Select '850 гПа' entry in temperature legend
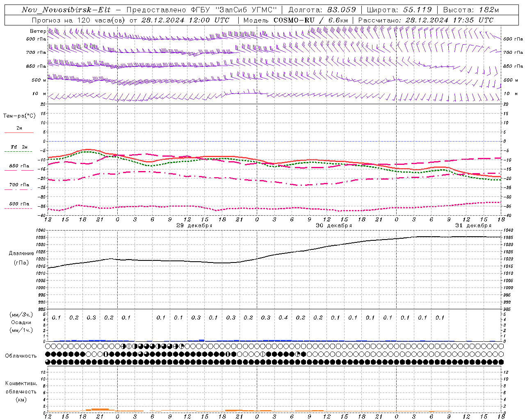The image size is (525, 420). point(19,166)
